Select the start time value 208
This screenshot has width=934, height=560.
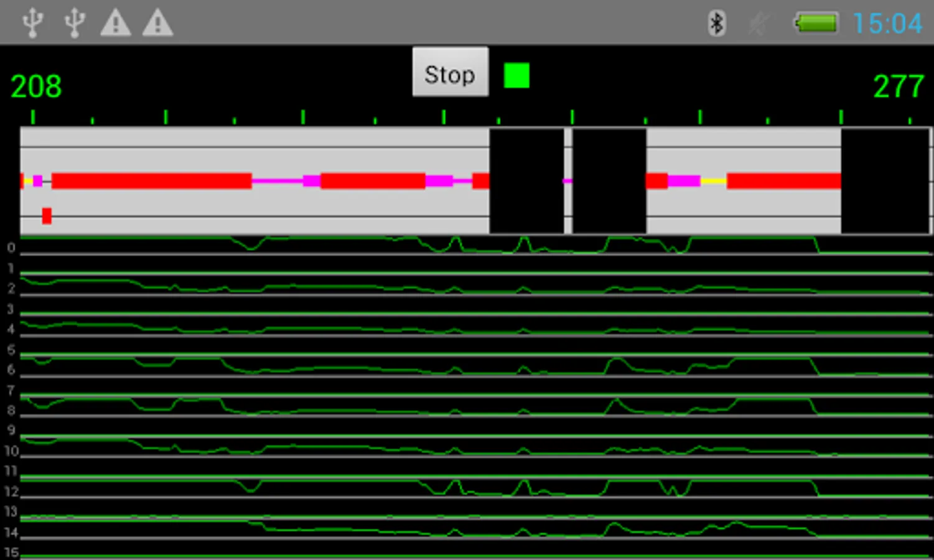click(x=36, y=86)
